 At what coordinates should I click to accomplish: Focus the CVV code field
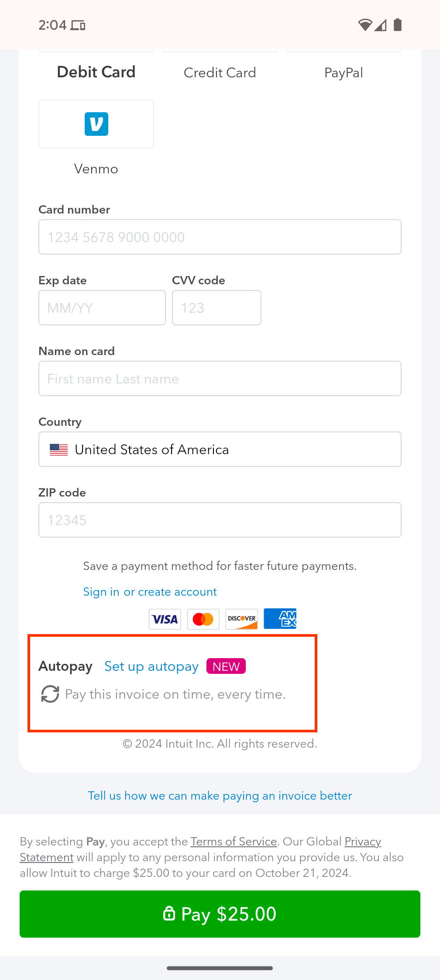pos(217,308)
